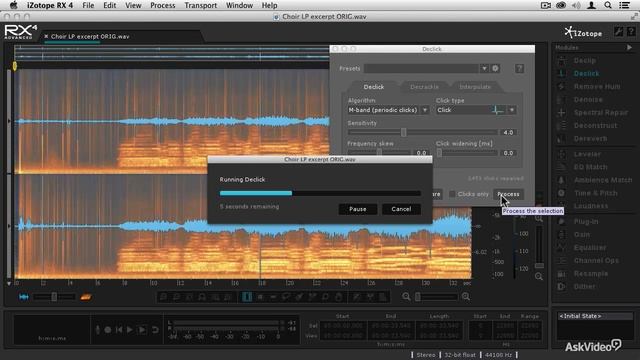Select the time selection tool in toolbar
640x360 pixels.
click(x=247, y=297)
